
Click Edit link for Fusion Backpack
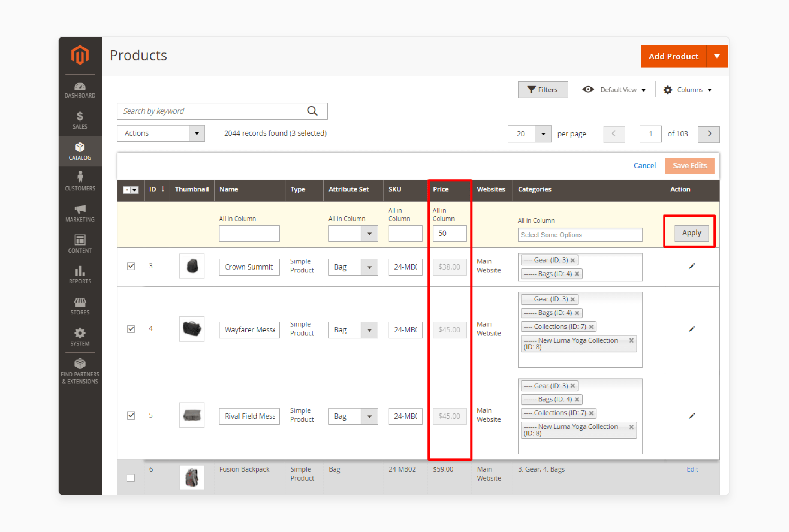click(692, 469)
